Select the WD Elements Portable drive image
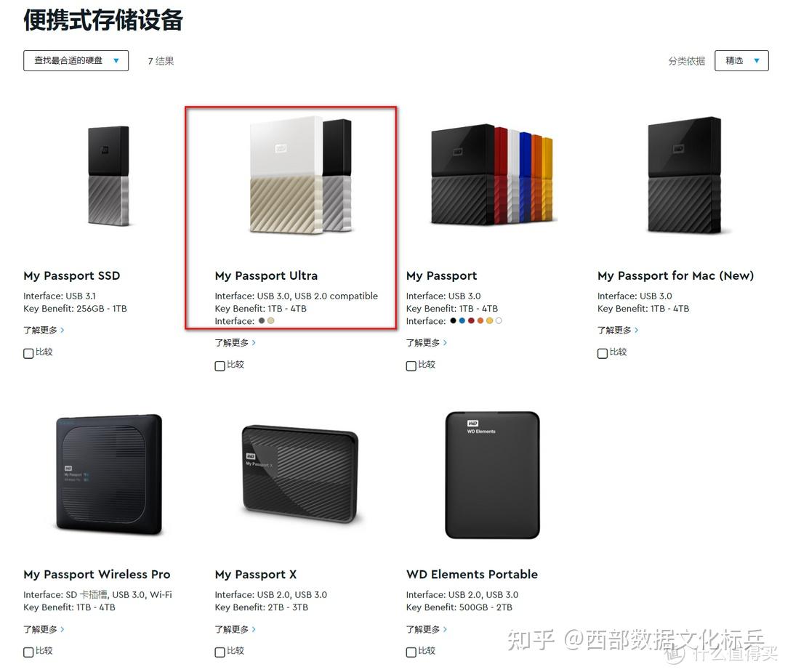Image resolution: width=785 pixels, height=672 pixels. pos(492,475)
